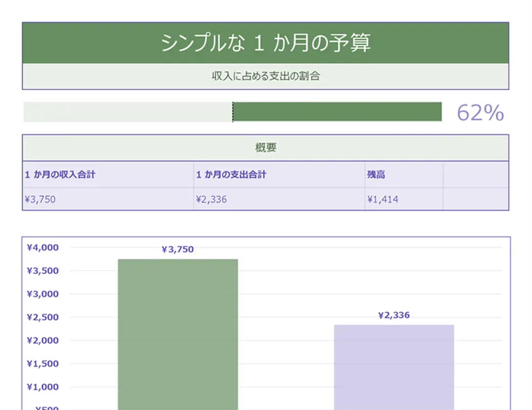Select the purple expense bar in chart
The height and width of the screenshot is (410, 532).
[394, 366]
